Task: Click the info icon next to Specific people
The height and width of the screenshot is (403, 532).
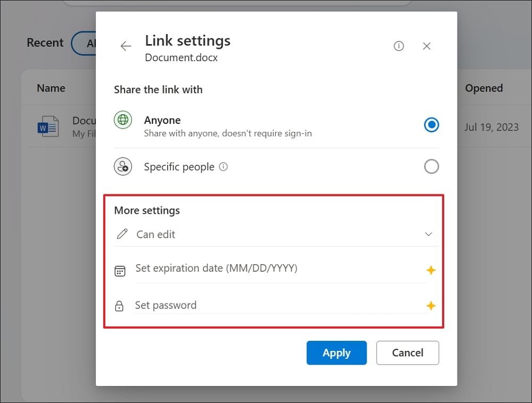Action: (223, 166)
